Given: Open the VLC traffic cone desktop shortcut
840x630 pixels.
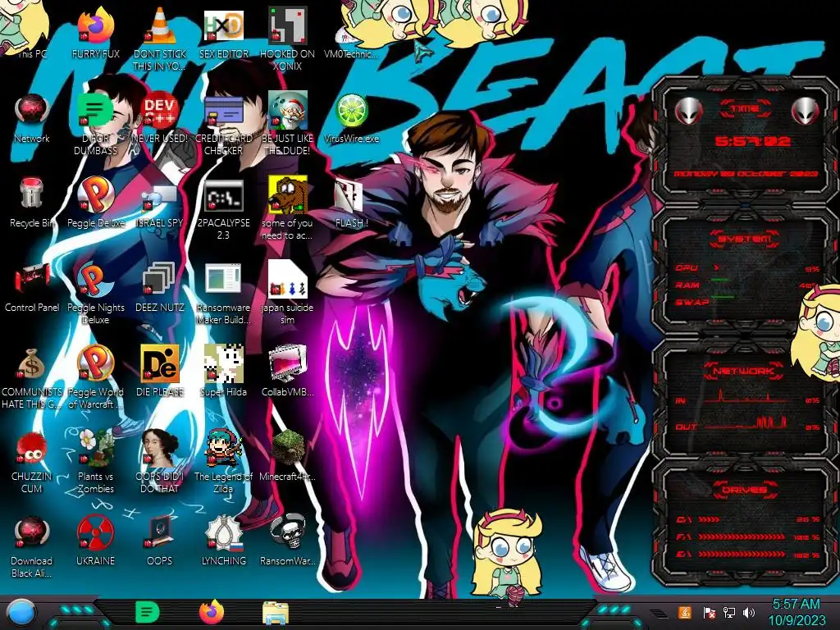Looking at the screenshot, I should tap(160, 27).
